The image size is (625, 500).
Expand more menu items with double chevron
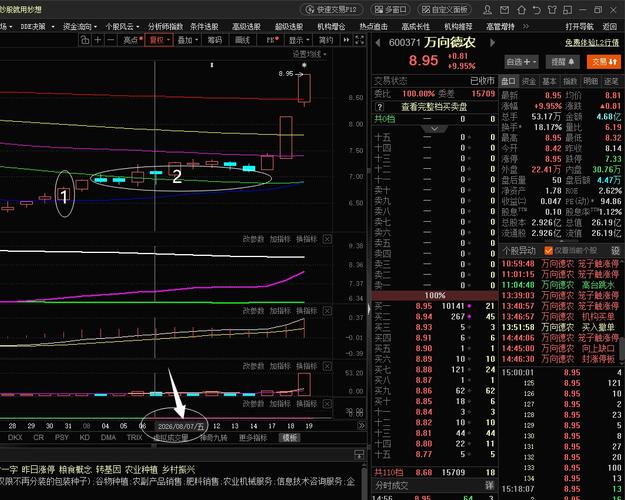point(526,27)
